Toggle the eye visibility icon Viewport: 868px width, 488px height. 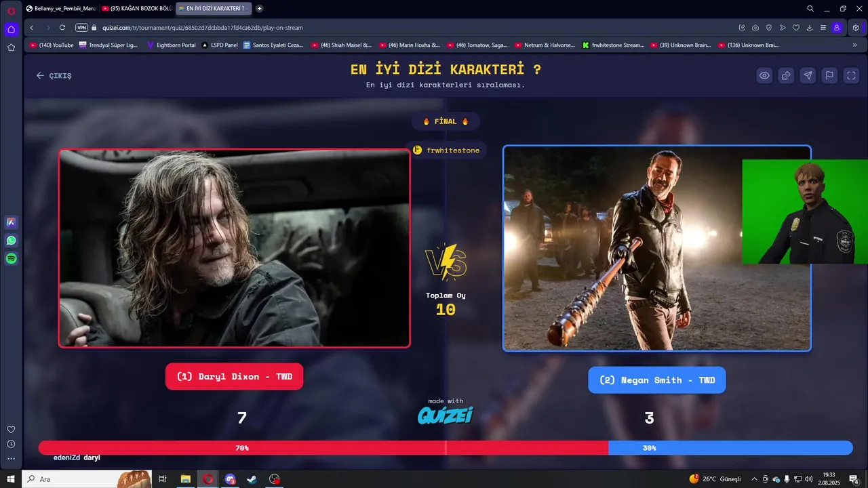pyautogui.click(x=764, y=75)
